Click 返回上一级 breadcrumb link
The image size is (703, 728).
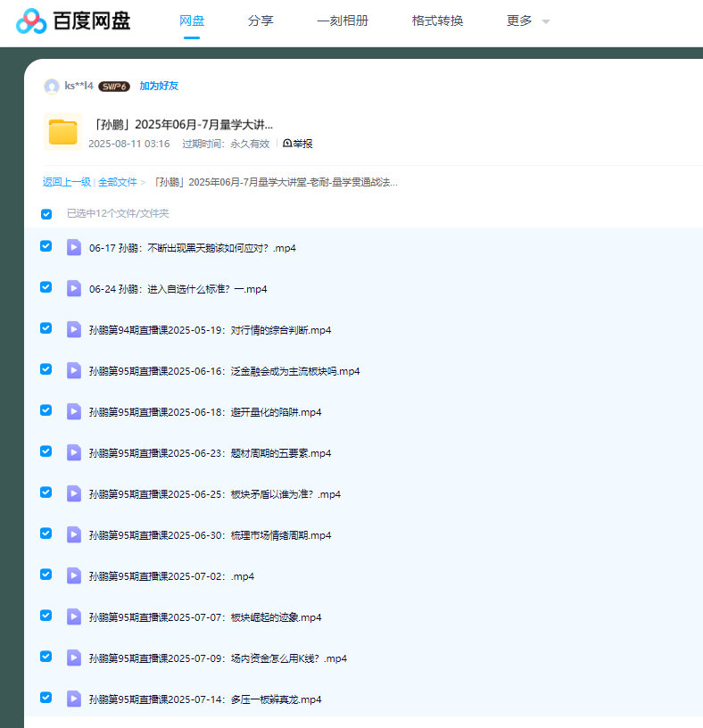[66, 182]
